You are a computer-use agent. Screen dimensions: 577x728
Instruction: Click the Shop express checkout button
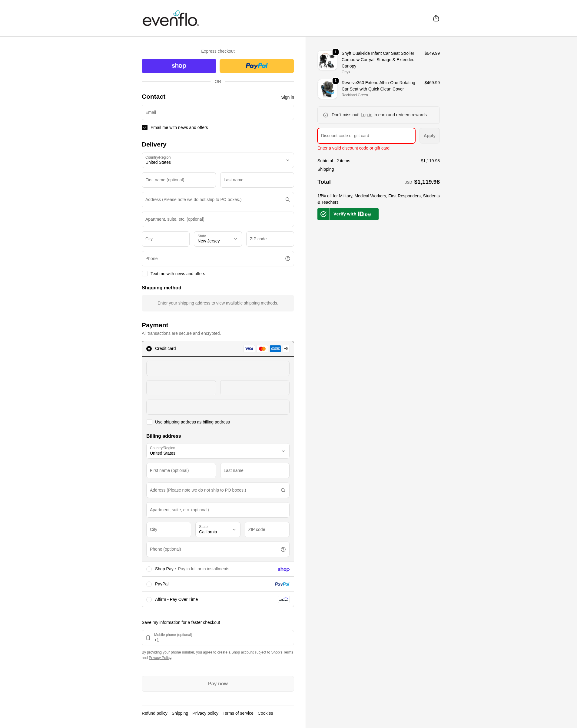point(179,65)
